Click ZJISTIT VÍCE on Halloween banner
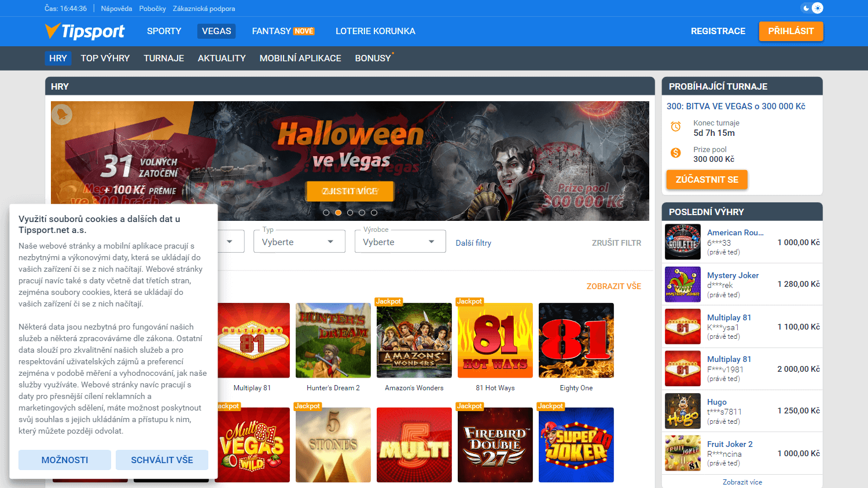Viewport: 868px width, 488px height. (350, 191)
